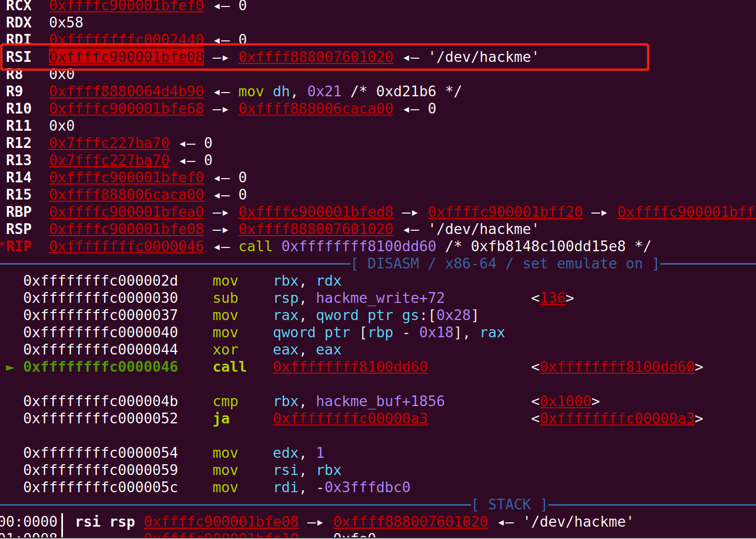Click 0xffff888007601020 in the RSI row
The height and width of the screenshot is (539, 756).
click(316, 57)
